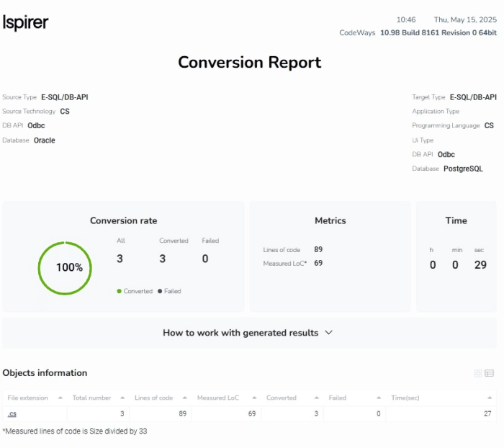Open the .cs file extension link
504x448 pixels.
pyautogui.click(x=12, y=413)
